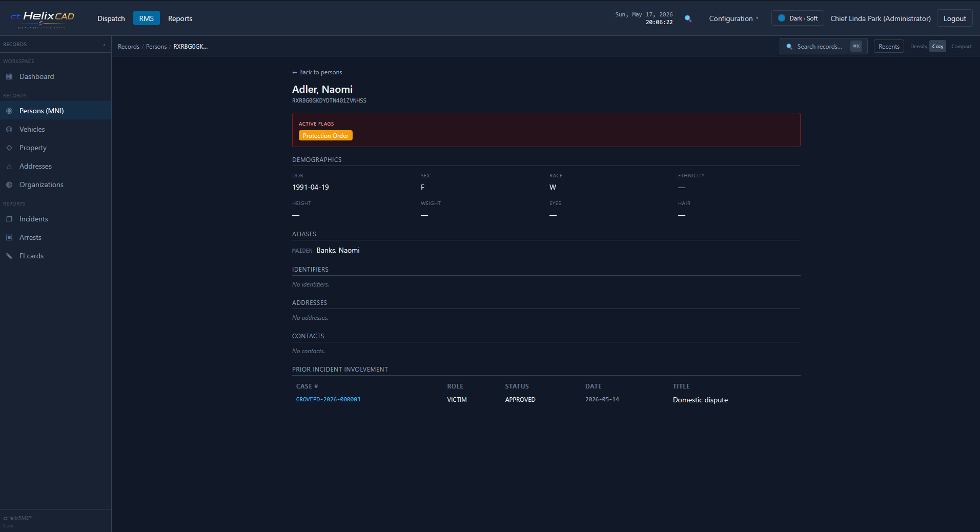Click the search magnifier icon near the clock
The image size is (980, 532).
[x=688, y=18]
